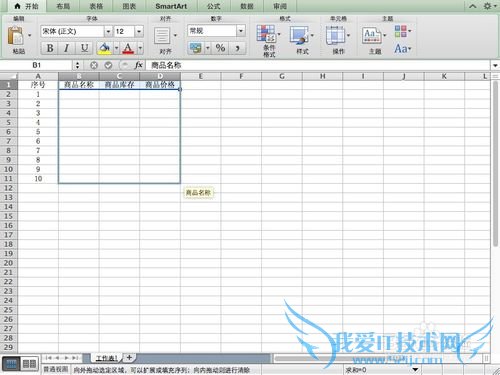Open the fx function builder
The width and height of the screenshot is (500, 375).
(x=139, y=65)
